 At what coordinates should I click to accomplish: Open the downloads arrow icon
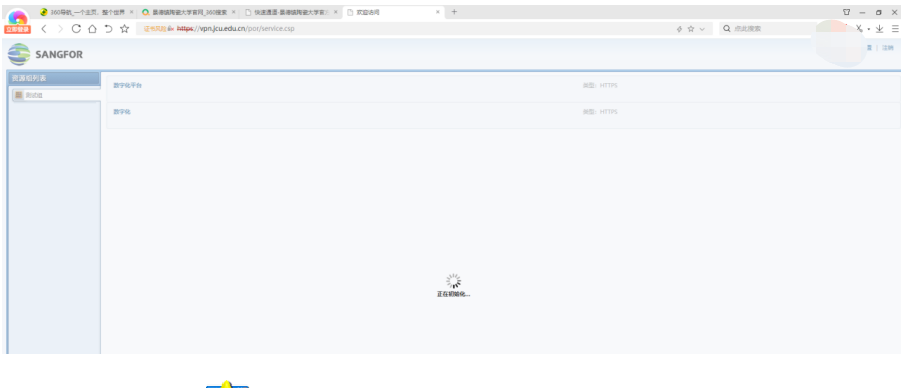click(x=880, y=29)
